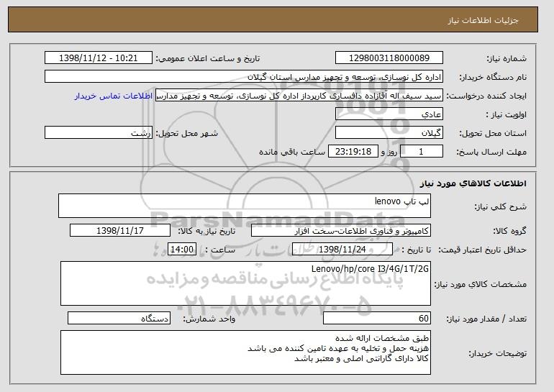Screen dimensions: 554x392
Task: Click the product group field کامپیوتر و فناوری اطلاعات
Action: click(x=341, y=231)
